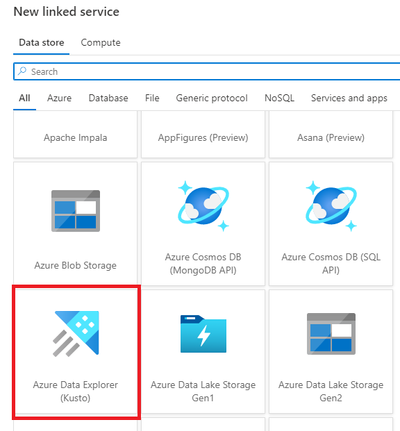Click the Azure Blob Storage label
Viewport: 400px width, 431px height.
point(75,265)
